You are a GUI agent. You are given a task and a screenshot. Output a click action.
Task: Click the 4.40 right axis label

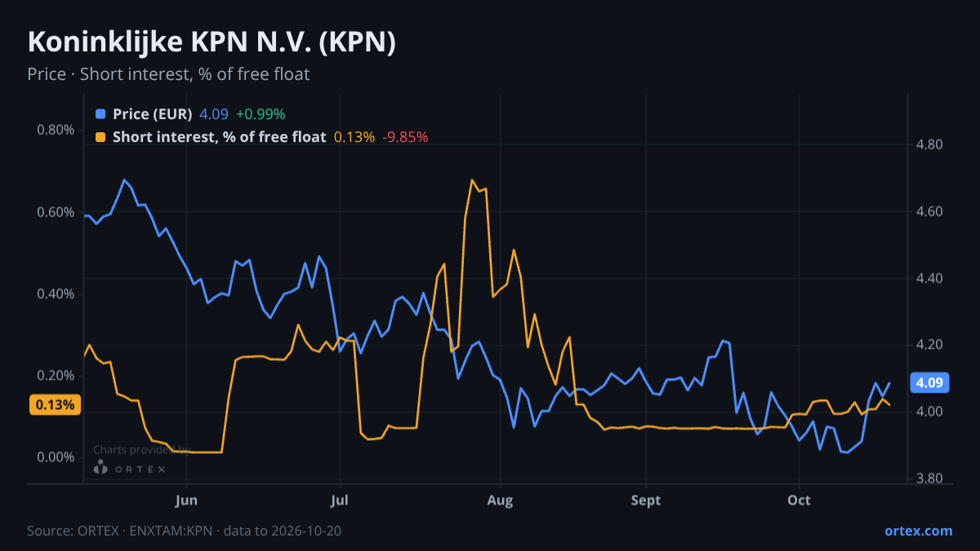(930, 278)
